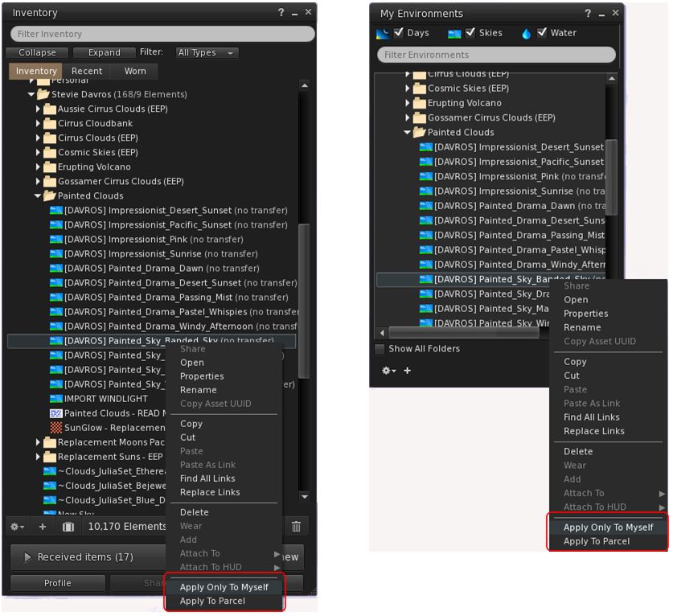This screenshot has height=616, width=673.
Task: Toggle the Skies checkbox
Action: (471, 33)
